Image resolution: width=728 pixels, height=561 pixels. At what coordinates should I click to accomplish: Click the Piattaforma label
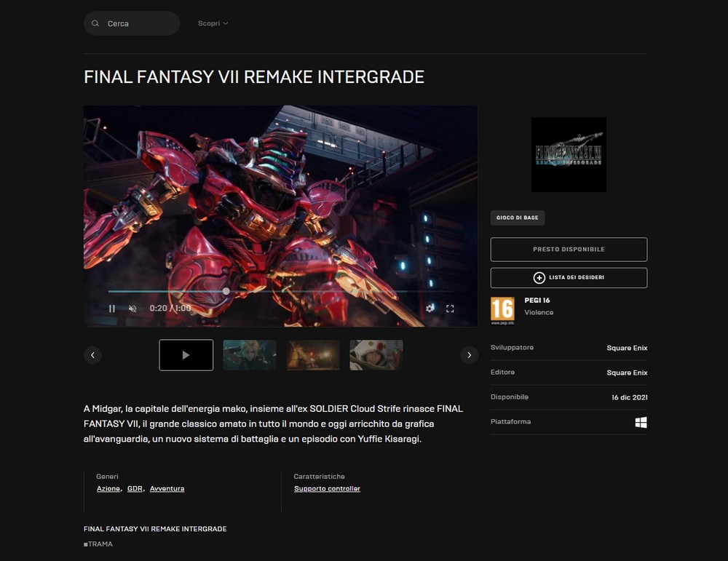(x=511, y=422)
